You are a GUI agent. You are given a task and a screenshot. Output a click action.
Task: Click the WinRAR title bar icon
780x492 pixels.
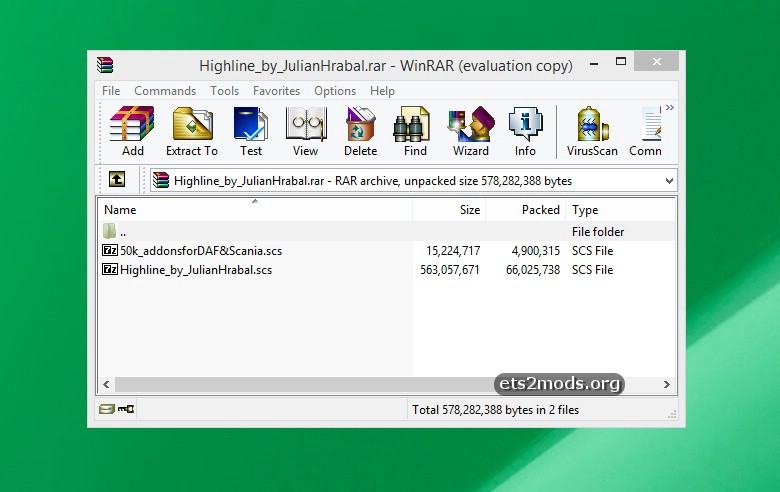[105, 65]
